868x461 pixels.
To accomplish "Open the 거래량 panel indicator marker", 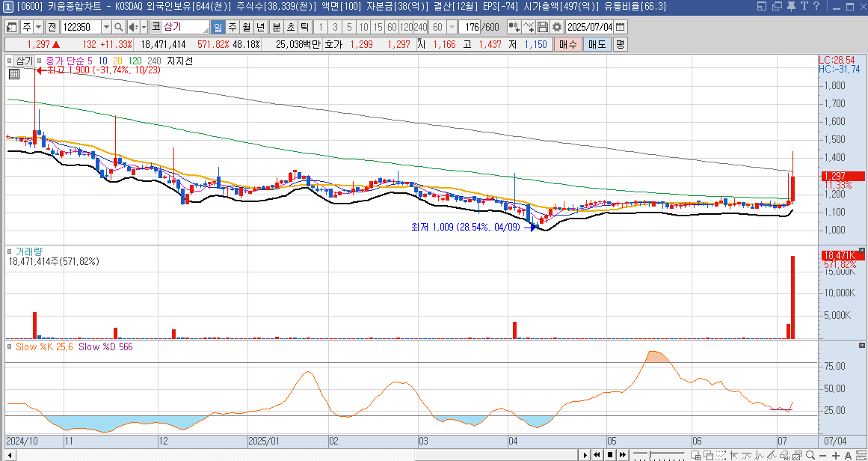I will click(x=10, y=251).
